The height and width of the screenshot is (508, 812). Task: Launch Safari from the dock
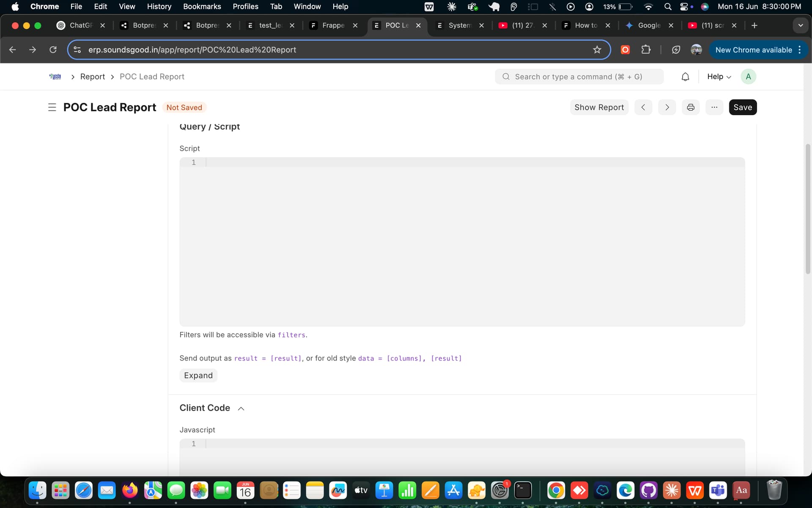(84, 491)
